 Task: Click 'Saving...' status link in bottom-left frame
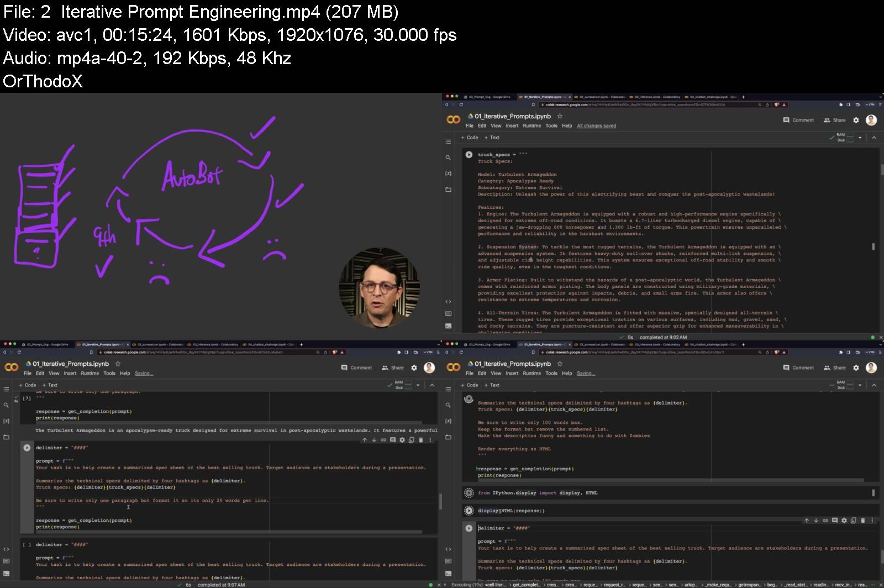[144, 374]
